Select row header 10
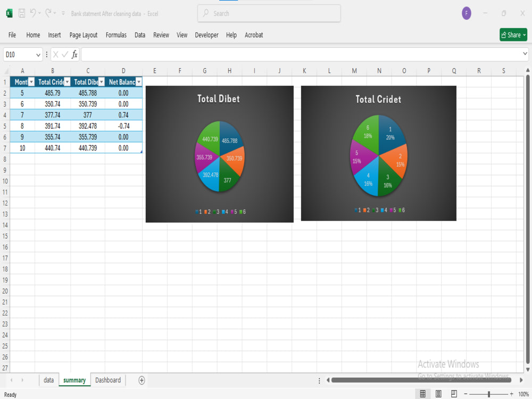The width and height of the screenshot is (532, 399). click(x=5, y=181)
